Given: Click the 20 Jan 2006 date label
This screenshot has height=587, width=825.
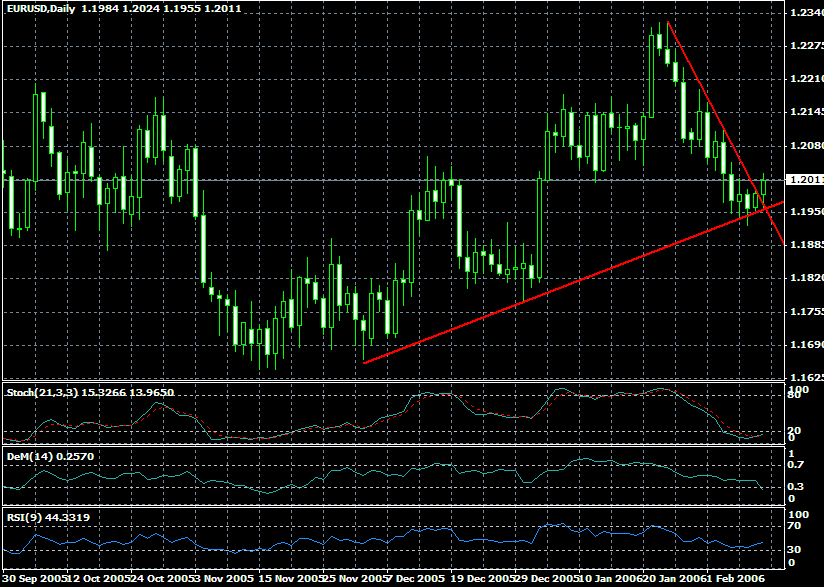Looking at the screenshot, I should 676,578.
